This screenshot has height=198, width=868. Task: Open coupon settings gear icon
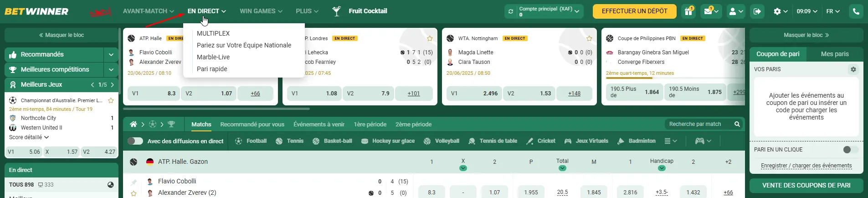[x=853, y=69]
